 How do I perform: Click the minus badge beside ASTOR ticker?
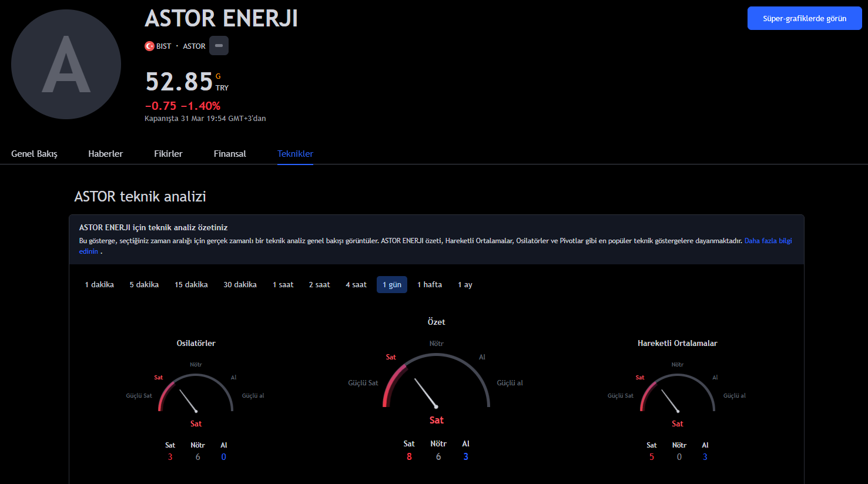pyautogui.click(x=219, y=46)
